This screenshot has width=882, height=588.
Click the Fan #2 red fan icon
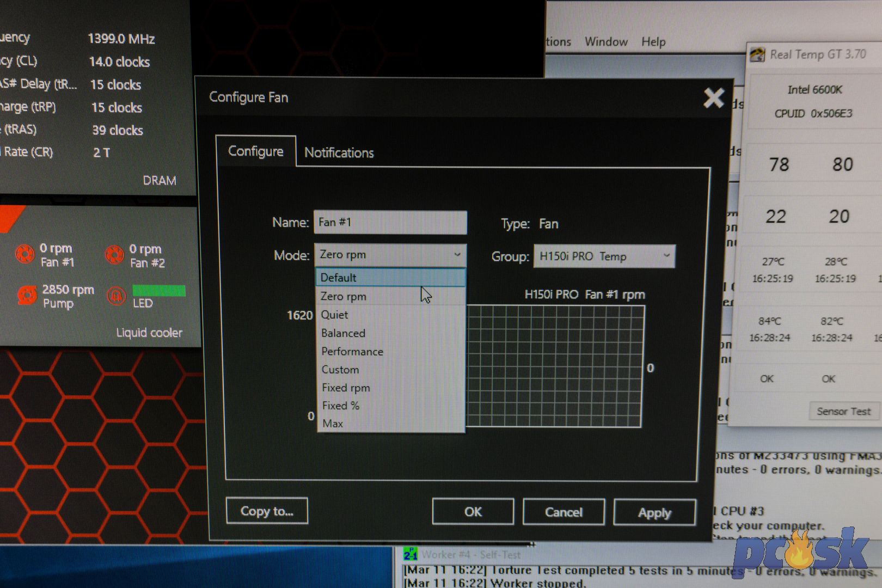point(114,254)
